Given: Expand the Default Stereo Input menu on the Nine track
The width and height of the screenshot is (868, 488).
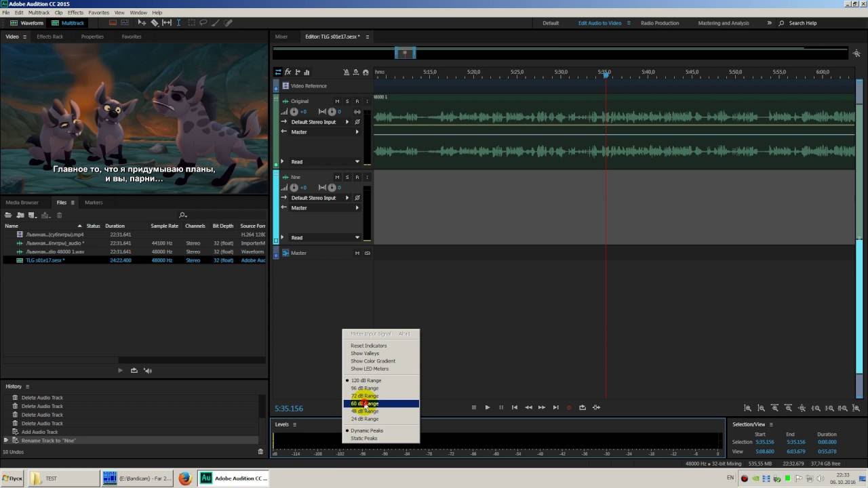Looking at the screenshot, I should [x=347, y=198].
